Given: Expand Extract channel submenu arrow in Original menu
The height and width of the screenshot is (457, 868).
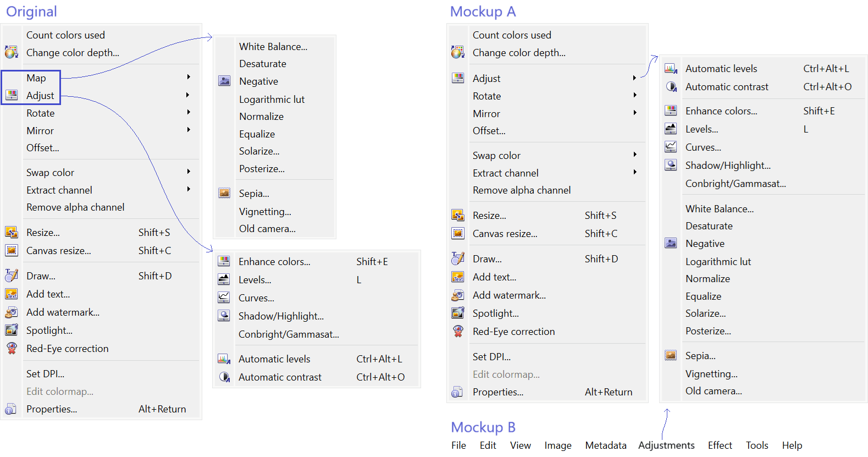Looking at the screenshot, I should pos(188,189).
